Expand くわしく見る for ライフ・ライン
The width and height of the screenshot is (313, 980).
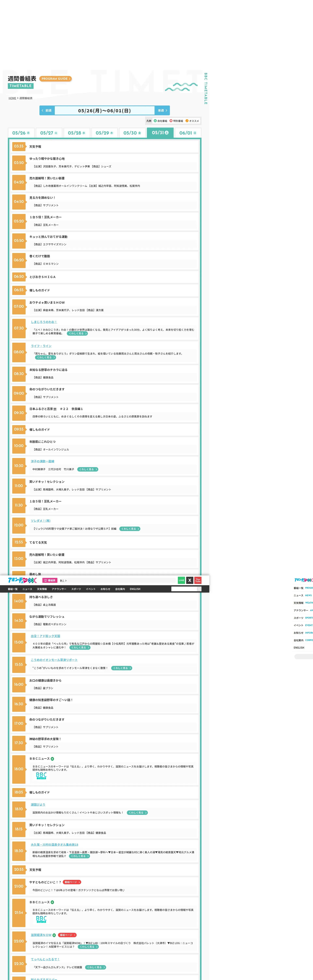46,358
